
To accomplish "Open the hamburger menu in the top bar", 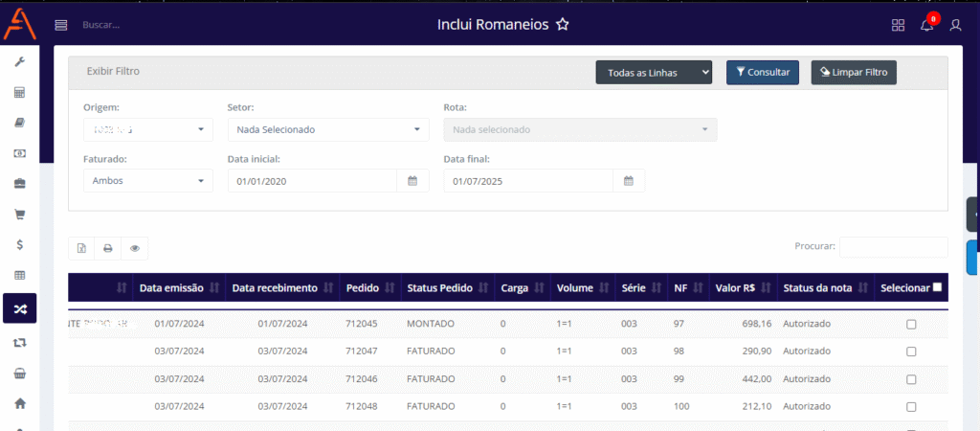I will pos(61,25).
